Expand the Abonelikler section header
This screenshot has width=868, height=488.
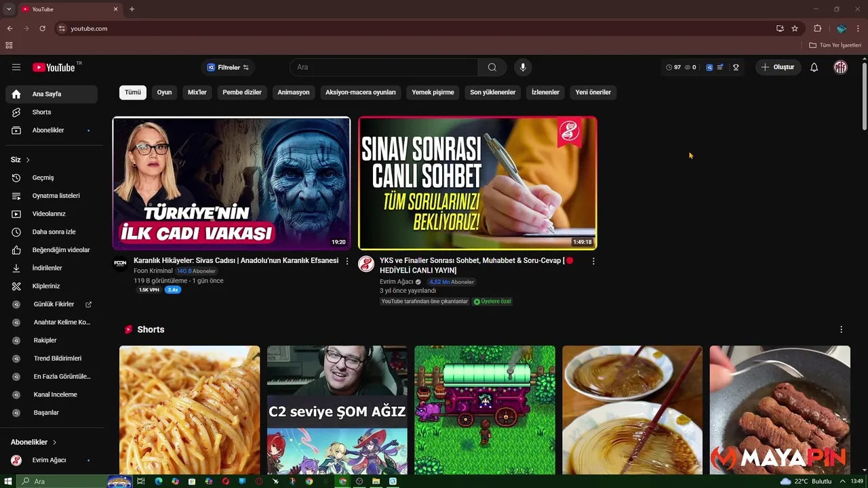click(x=34, y=442)
